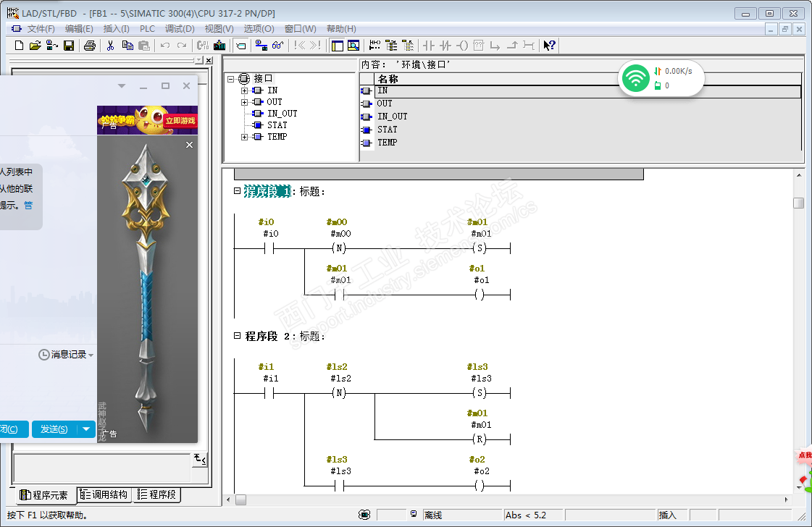Toggle the overviews pane icon
This screenshot has width=812, height=527.
pos(337,46)
